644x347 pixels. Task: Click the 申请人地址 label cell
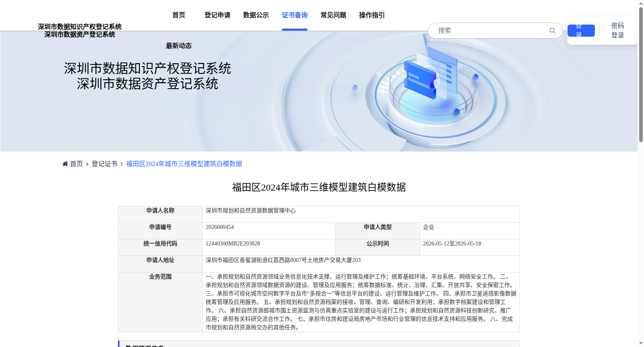click(x=160, y=264)
